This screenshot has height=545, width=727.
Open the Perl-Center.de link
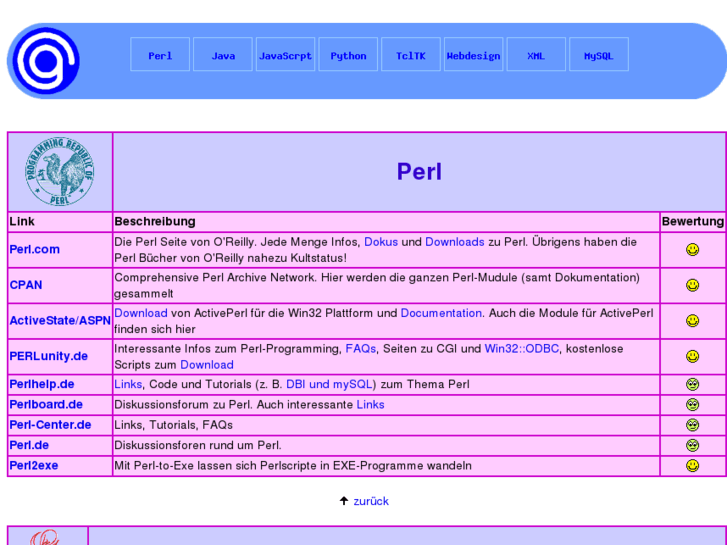[50, 425]
